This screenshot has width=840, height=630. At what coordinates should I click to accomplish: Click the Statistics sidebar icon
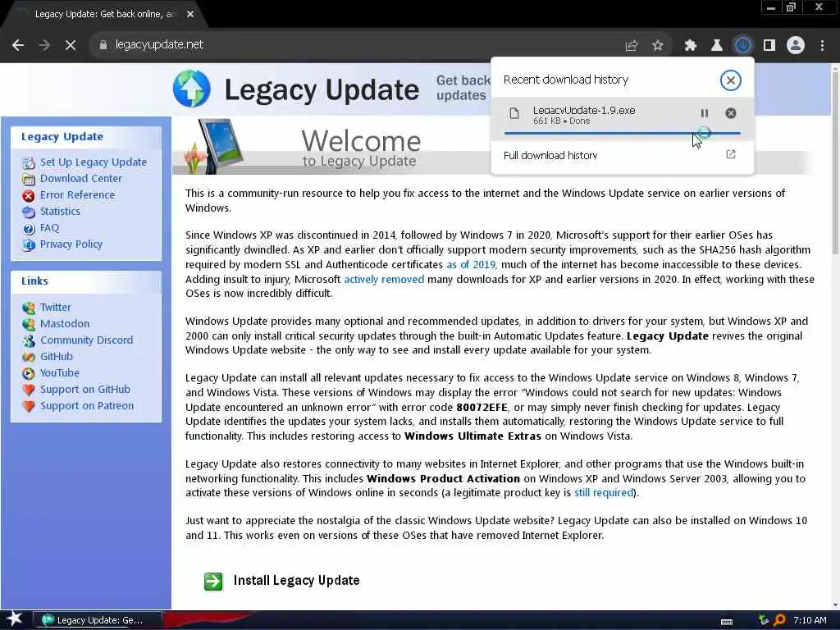coord(29,212)
